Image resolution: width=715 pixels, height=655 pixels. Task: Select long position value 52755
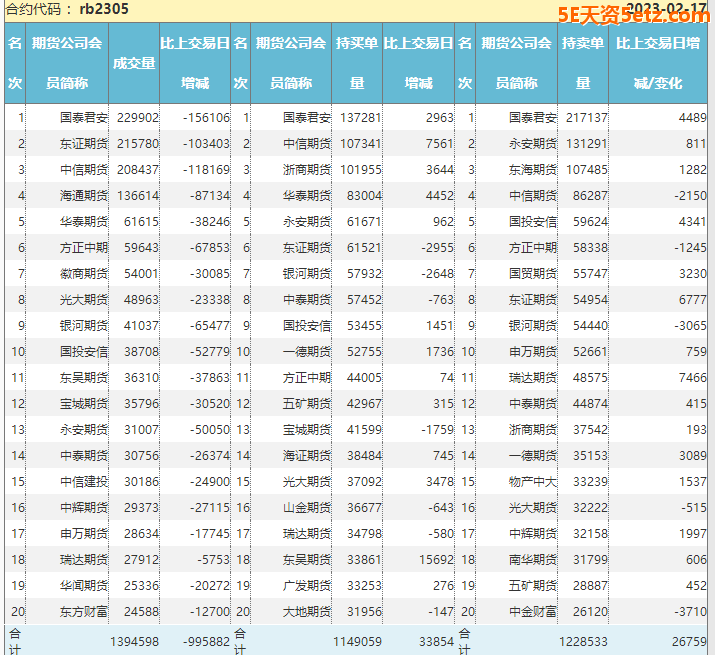[x=364, y=352]
